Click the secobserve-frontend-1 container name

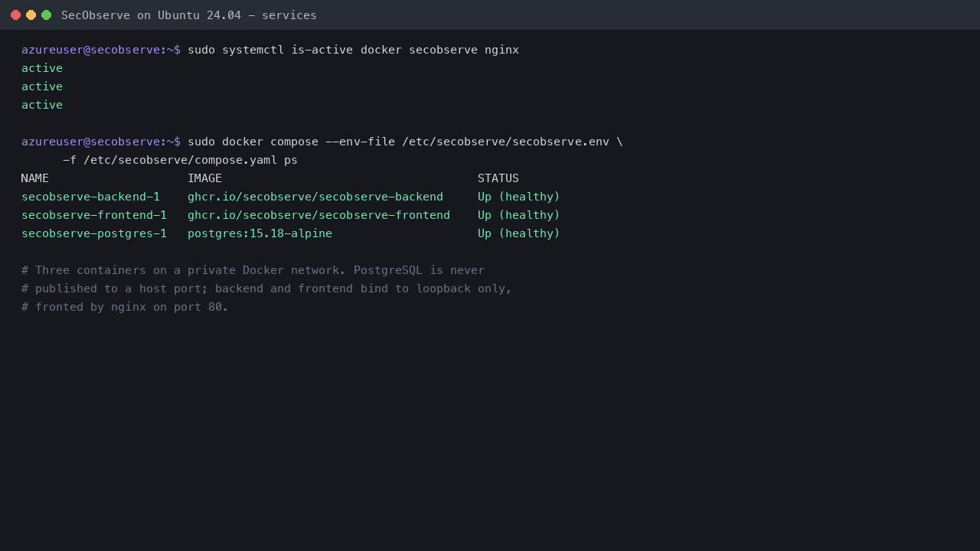point(94,215)
